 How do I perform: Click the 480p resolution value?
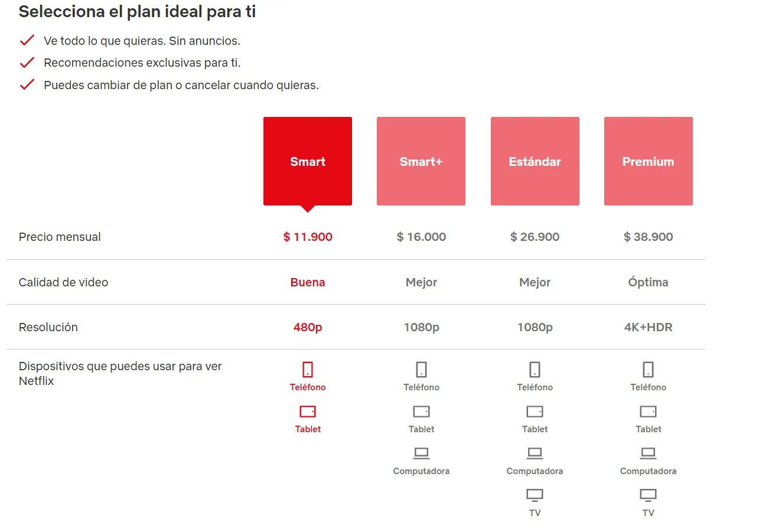pos(308,327)
